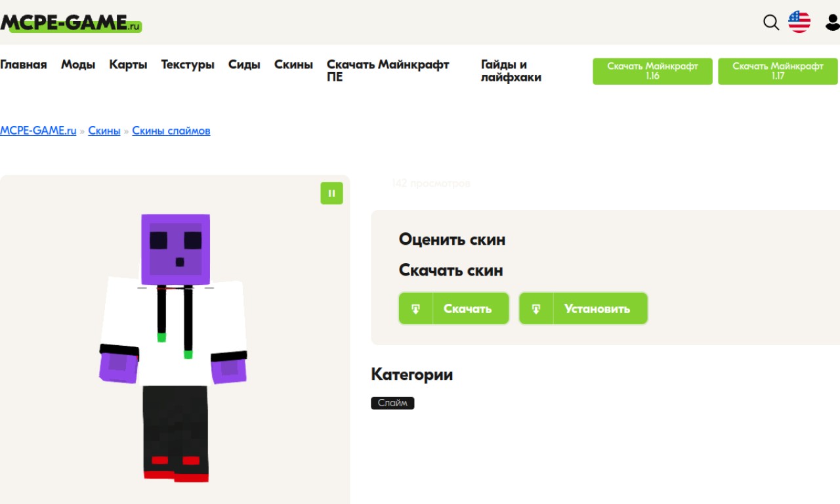Open the Моды menu item
The image size is (840, 504).
[x=78, y=64]
